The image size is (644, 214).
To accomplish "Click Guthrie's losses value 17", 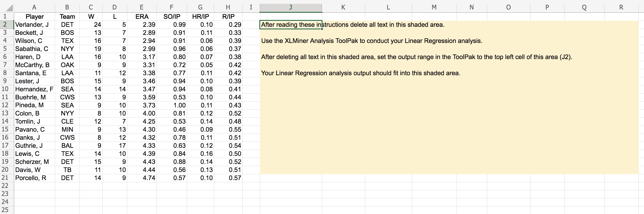I will (115, 146).
